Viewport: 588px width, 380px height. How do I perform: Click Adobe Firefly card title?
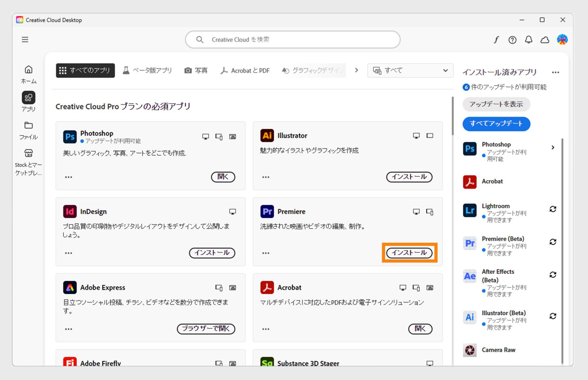tap(100, 363)
